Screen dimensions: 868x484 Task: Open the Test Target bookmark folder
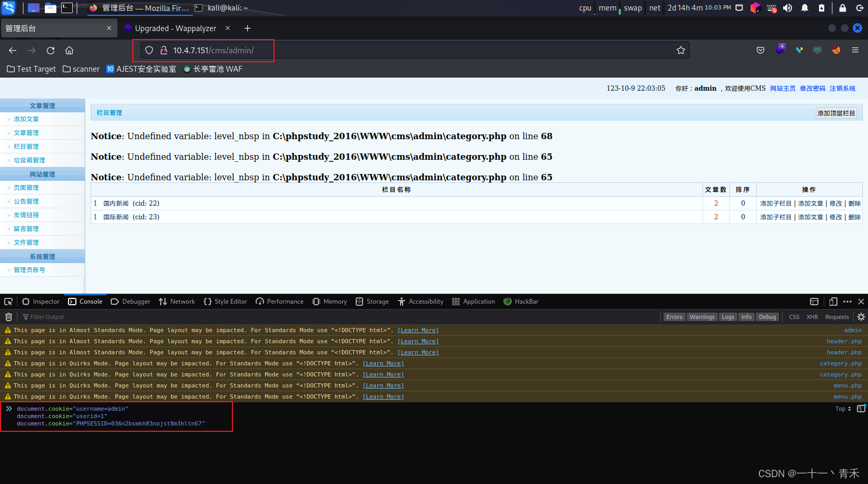click(x=31, y=69)
